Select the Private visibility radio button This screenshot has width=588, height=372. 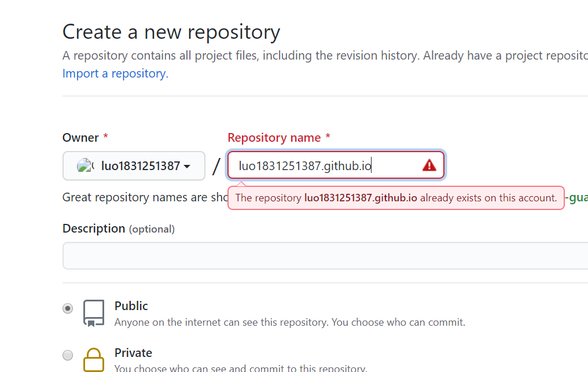pos(68,355)
